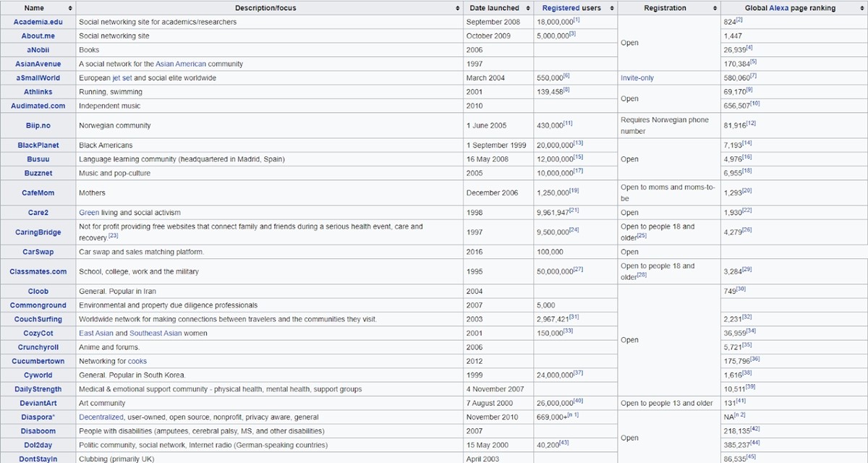Viewport: 868px width, 463px height.
Task: Open the DailyStrength article link
Action: click(x=38, y=389)
